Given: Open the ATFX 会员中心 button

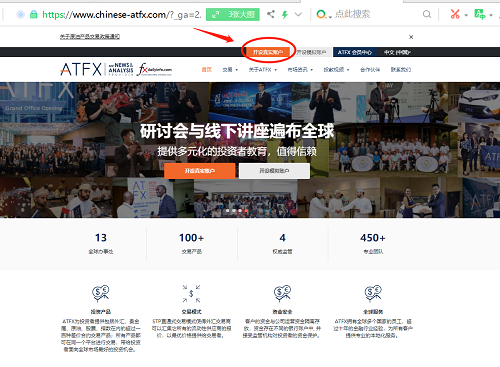Looking at the screenshot, I should [x=355, y=52].
